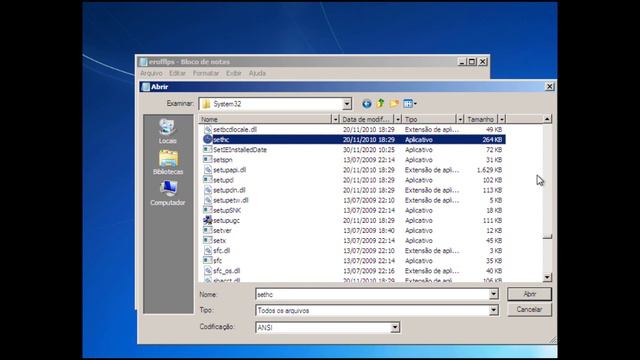The width and height of the screenshot is (640, 360).
Task: Open the Editar menu in Bloco de notas
Action: pyautogui.click(x=178, y=73)
